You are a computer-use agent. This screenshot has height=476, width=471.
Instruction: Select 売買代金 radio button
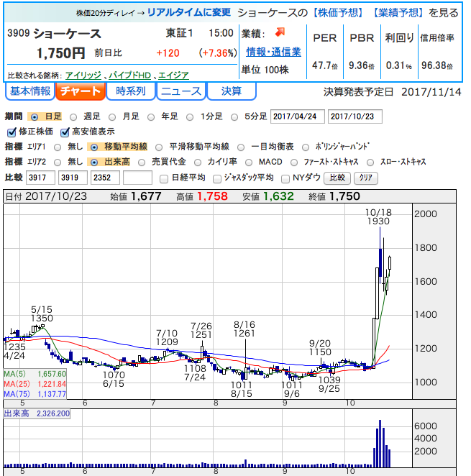(142, 163)
